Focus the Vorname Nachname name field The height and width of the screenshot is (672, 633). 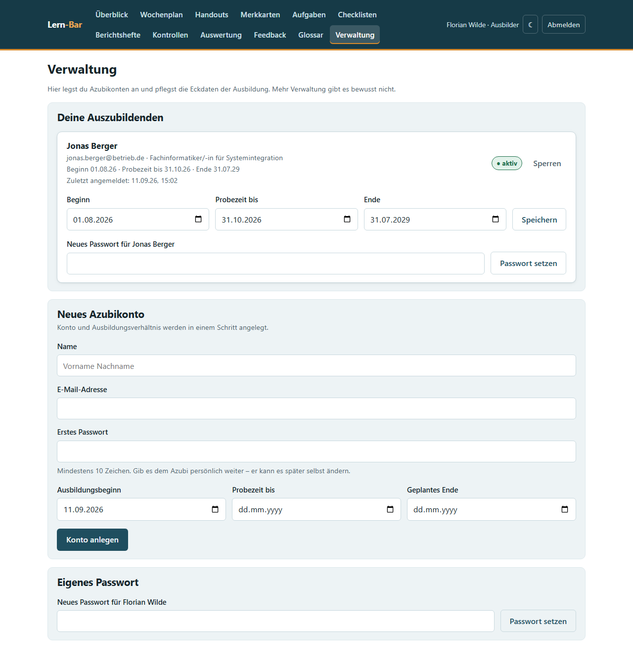[316, 365]
